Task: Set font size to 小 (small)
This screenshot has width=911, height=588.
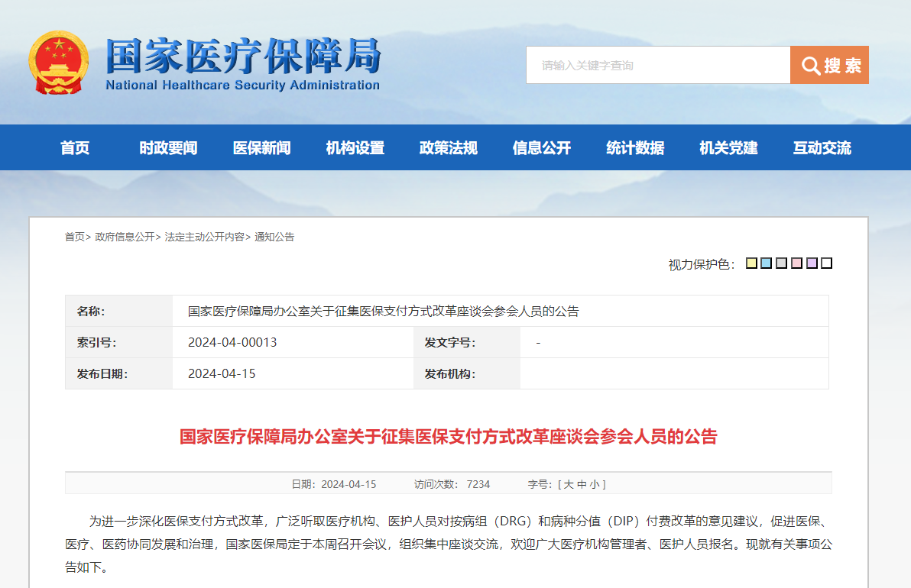Action: pyautogui.click(x=595, y=484)
